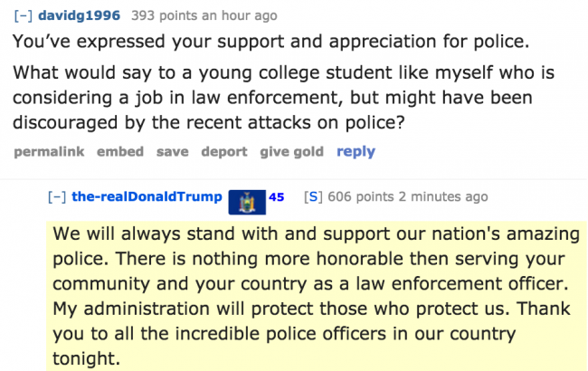588x371 pixels.
Task: Click the 'young college student' question paragraph
Action: click(272, 95)
